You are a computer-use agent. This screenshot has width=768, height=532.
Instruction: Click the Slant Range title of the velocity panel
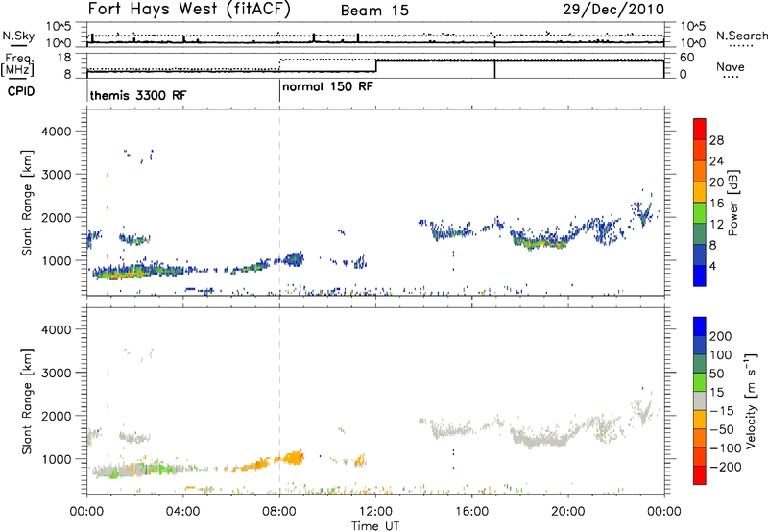pos(27,400)
